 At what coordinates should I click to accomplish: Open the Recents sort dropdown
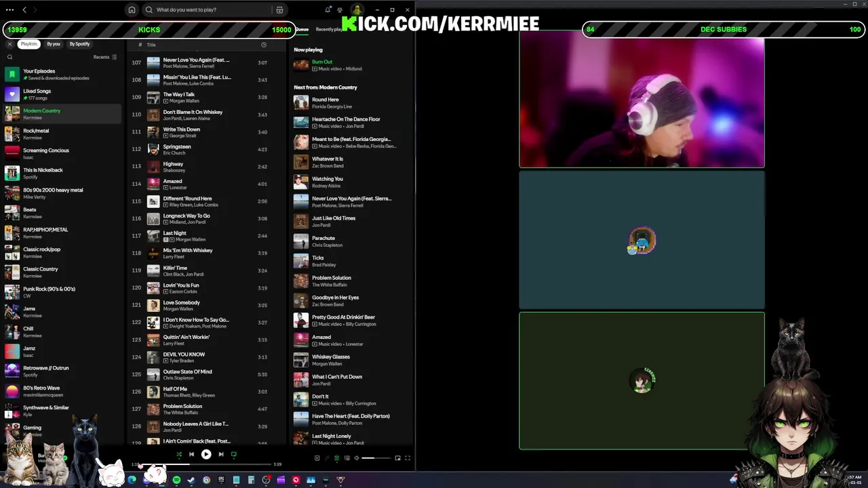pyautogui.click(x=105, y=57)
